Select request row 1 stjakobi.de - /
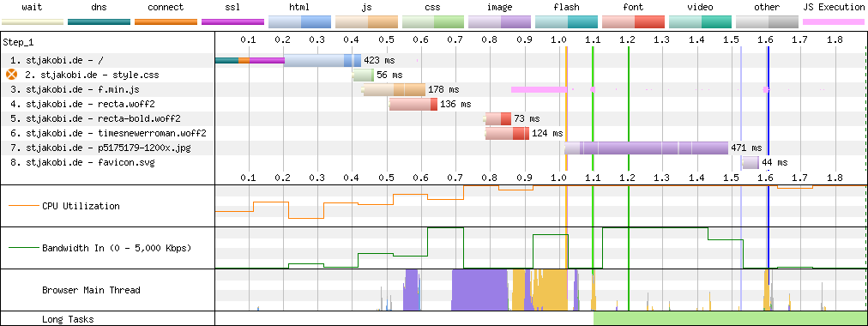The width and height of the screenshot is (868, 326). [434, 60]
